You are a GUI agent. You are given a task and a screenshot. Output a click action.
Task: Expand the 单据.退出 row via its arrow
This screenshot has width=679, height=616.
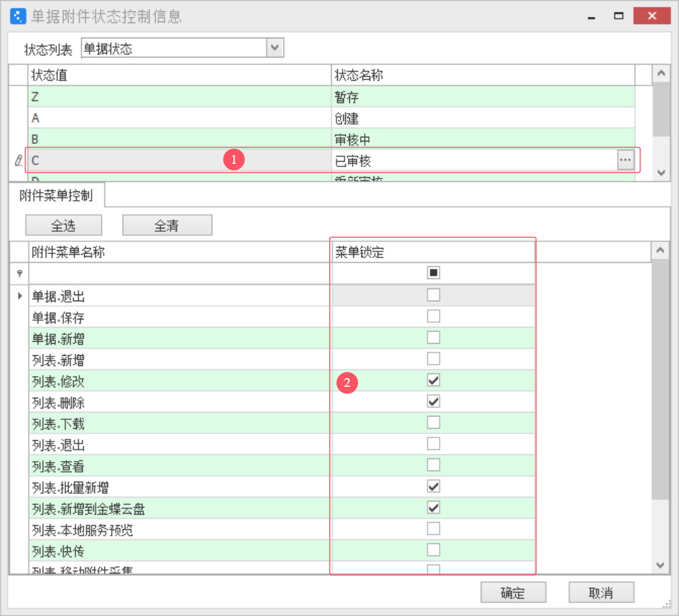(x=20, y=295)
